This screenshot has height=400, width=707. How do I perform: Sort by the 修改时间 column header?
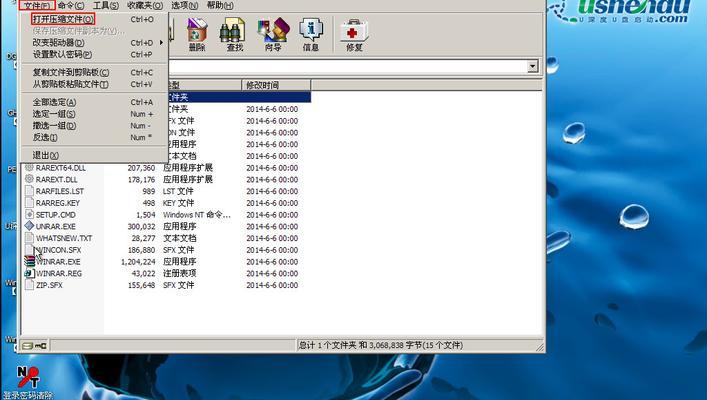pos(276,85)
